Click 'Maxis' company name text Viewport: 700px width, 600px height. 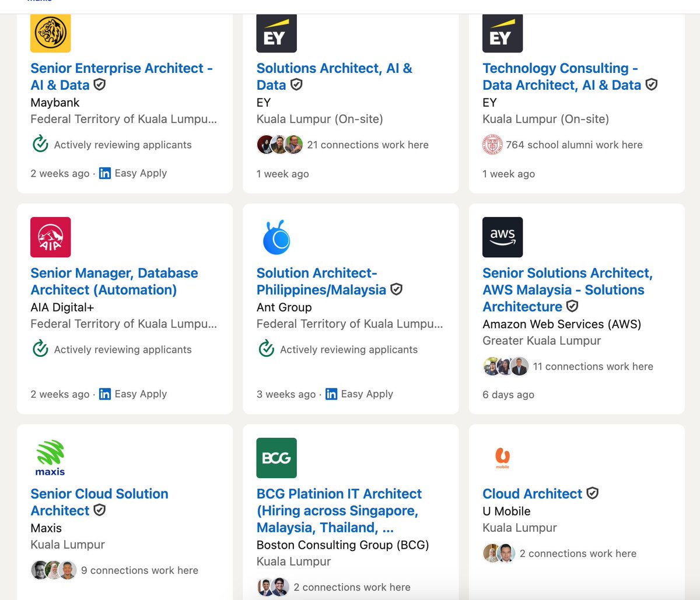pyautogui.click(x=46, y=528)
